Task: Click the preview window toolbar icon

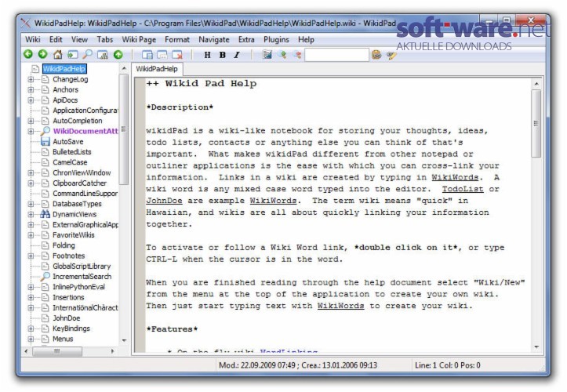Action: click(162, 55)
